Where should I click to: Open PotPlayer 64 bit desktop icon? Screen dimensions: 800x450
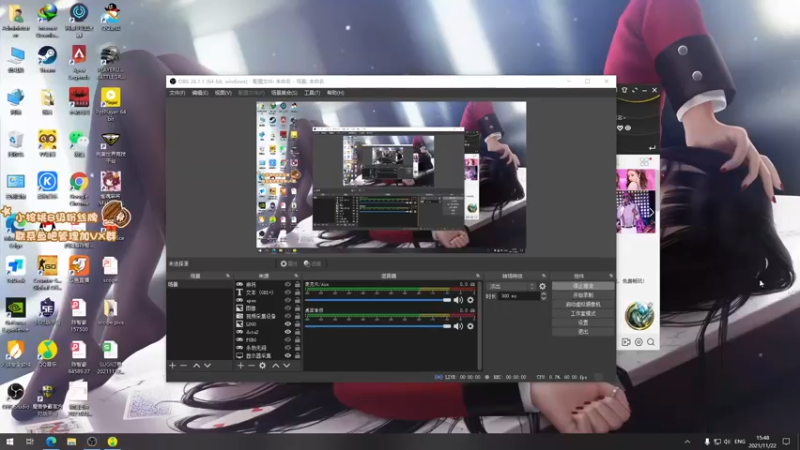[111, 104]
